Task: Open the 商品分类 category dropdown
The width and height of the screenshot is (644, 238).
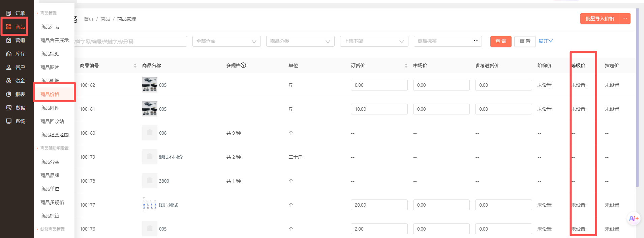Action: [x=300, y=41]
